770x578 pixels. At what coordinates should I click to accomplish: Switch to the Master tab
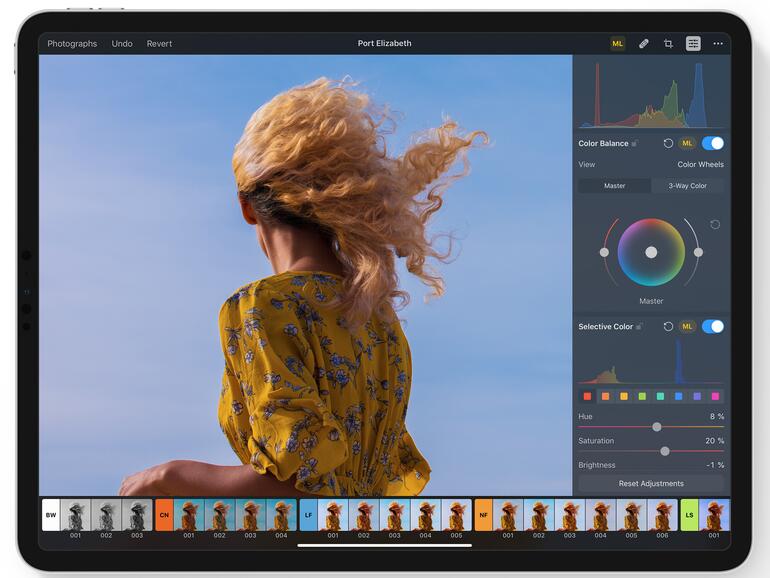pyautogui.click(x=614, y=186)
